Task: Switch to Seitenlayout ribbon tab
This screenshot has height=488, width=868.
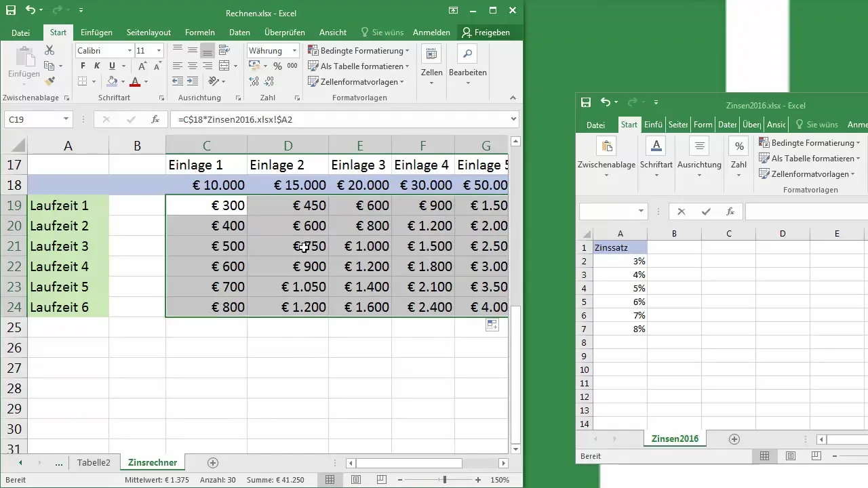Action: pyautogui.click(x=149, y=32)
